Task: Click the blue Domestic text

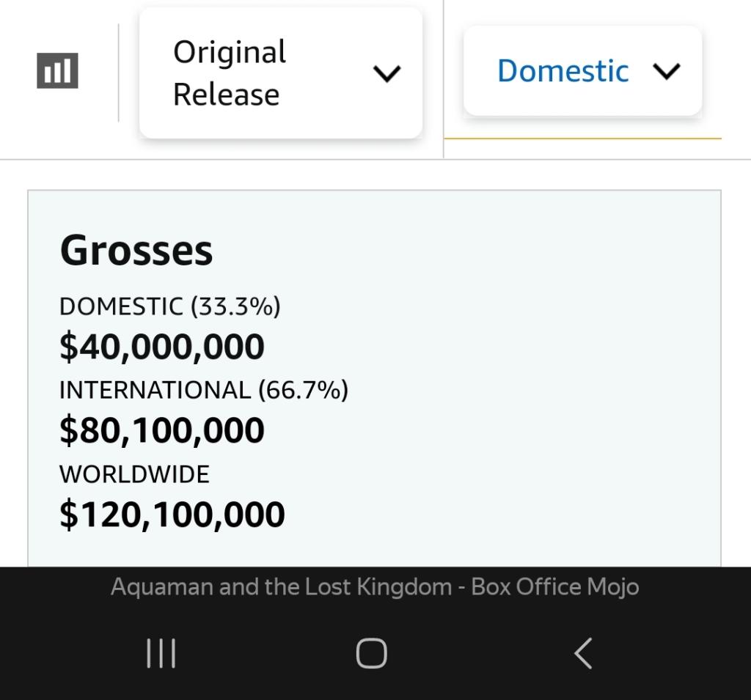Action: pyautogui.click(x=563, y=71)
